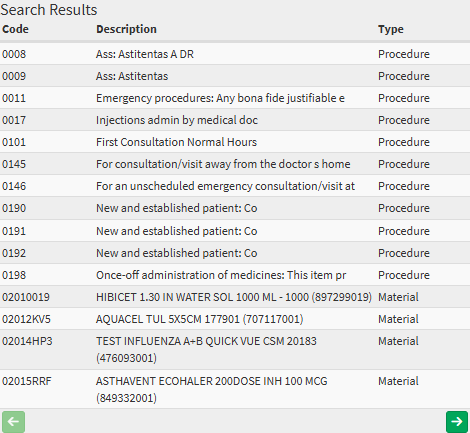Select code 0192 row

click(235, 253)
